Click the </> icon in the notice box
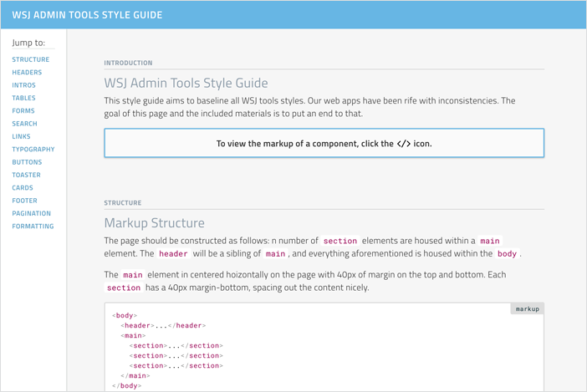This screenshot has height=392, width=587. [404, 144]
